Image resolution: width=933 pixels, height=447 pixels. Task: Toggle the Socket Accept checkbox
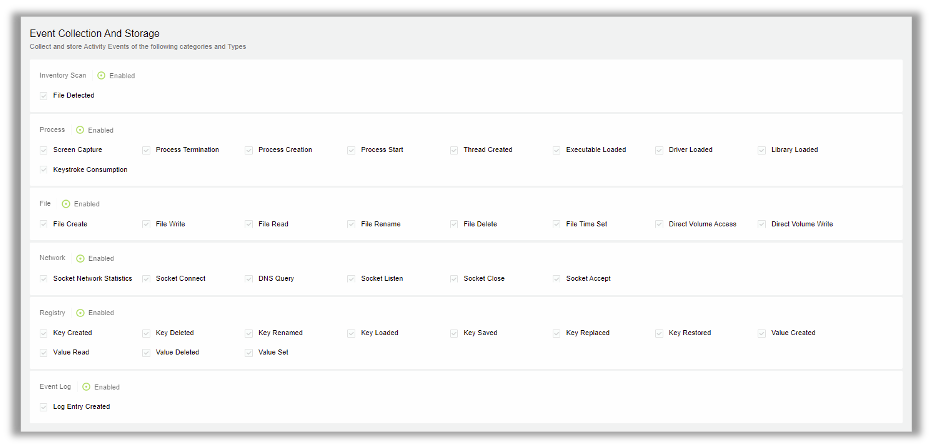[x=557, y=279]
